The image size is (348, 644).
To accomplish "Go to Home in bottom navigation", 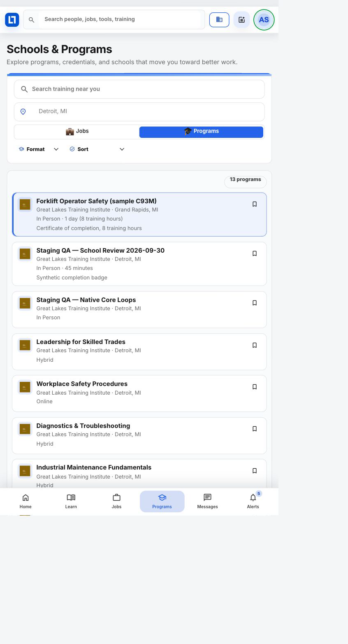I will [26, 501].
